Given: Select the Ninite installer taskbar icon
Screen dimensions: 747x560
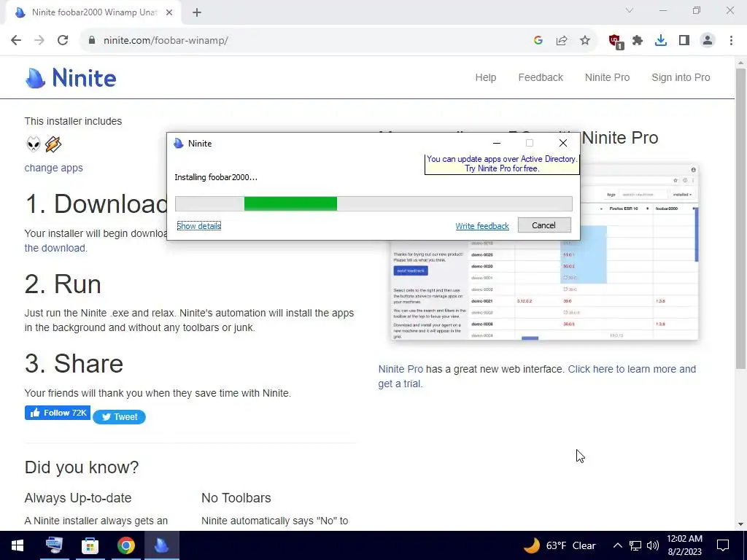Looking at the screenshot, I should pyautogui.click(x=161, y=545).
